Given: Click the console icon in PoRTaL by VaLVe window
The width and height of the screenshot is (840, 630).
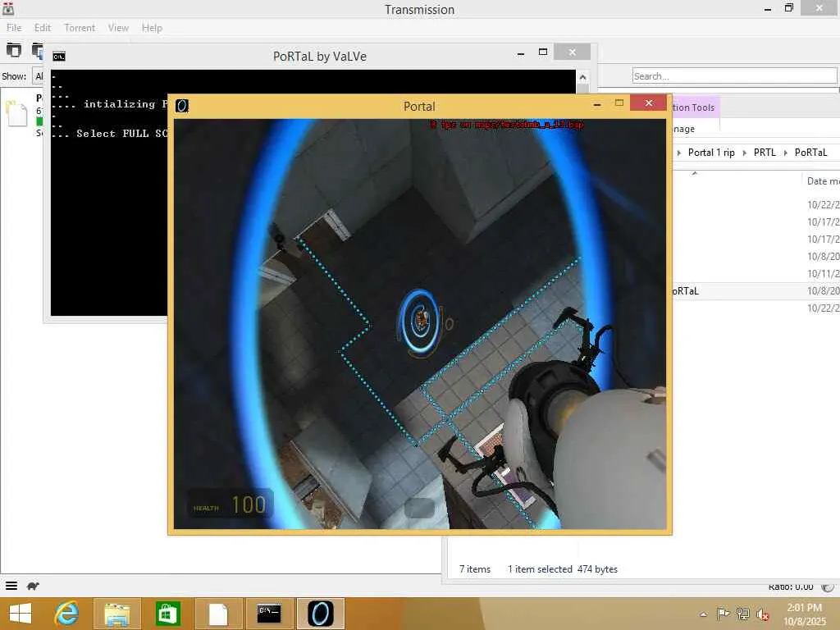Looking at the screenshot, I should click(59, 57).
